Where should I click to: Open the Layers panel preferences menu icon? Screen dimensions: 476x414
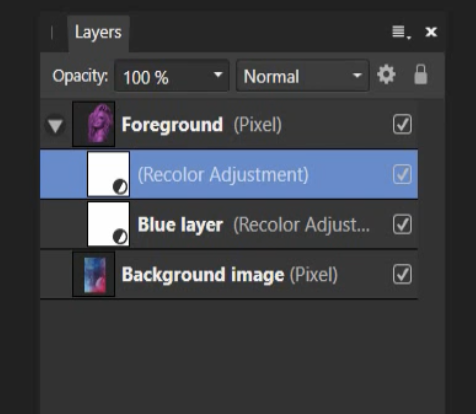pos(401,33)
